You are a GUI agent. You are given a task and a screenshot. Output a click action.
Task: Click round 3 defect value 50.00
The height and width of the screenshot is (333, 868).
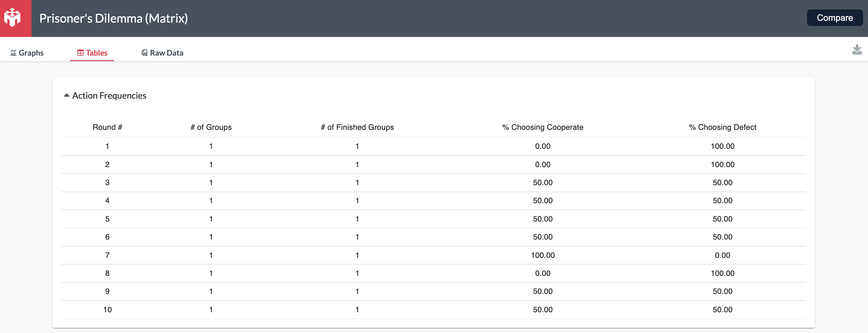[722, 183]
